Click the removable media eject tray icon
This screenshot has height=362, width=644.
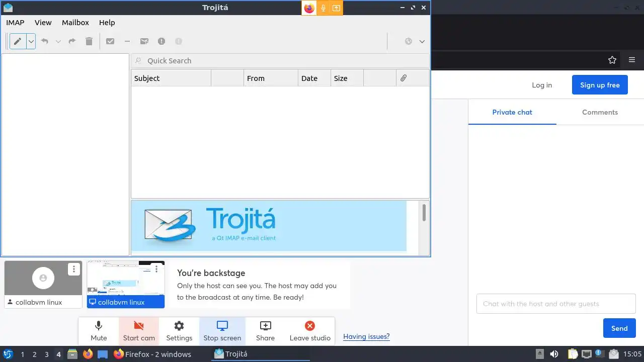[539, 354]
